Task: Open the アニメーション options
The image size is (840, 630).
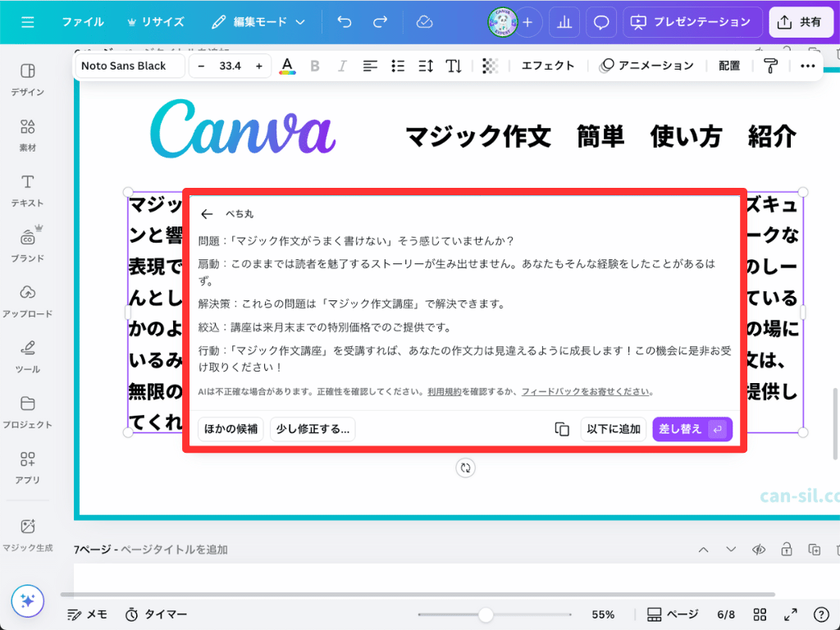Action: pyautogui.click(x=646, y=66)
